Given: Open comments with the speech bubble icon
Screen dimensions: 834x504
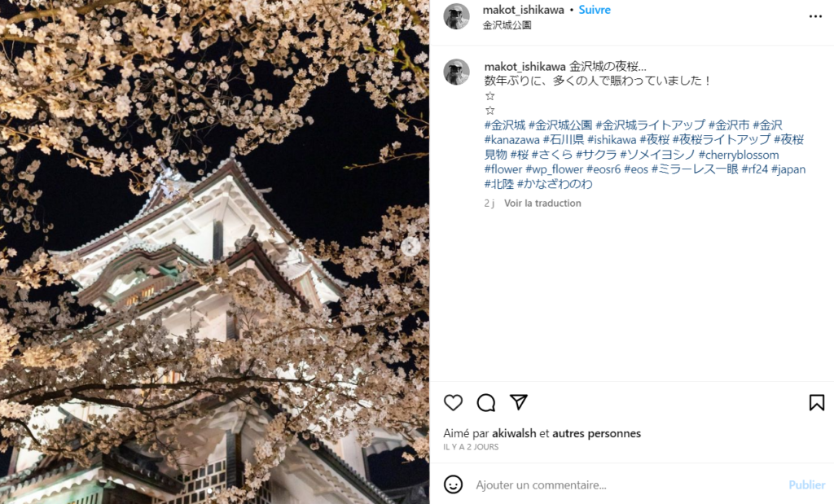Looking at the screenshot, I should pos(485,402).
